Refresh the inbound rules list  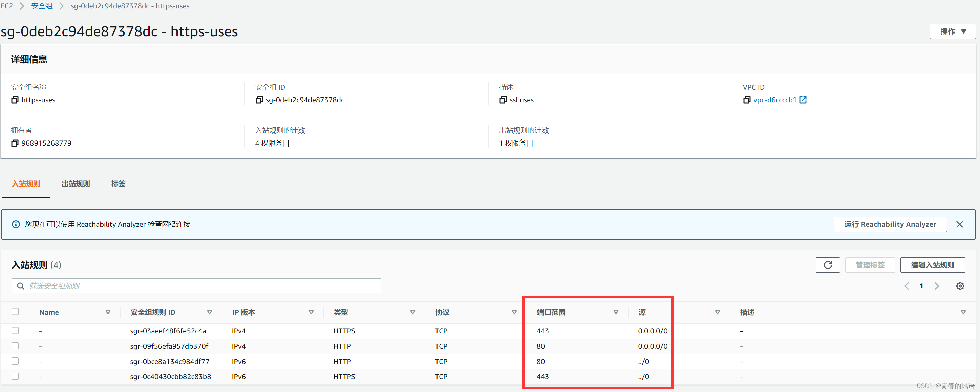(x=827, y=265)
